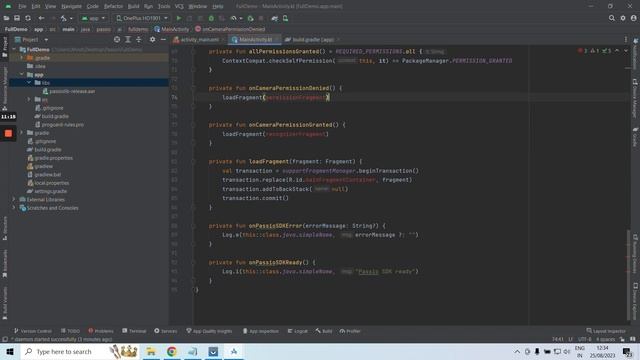Run the app with the green play button
The image size is (640, 360).
coord(179,18)
